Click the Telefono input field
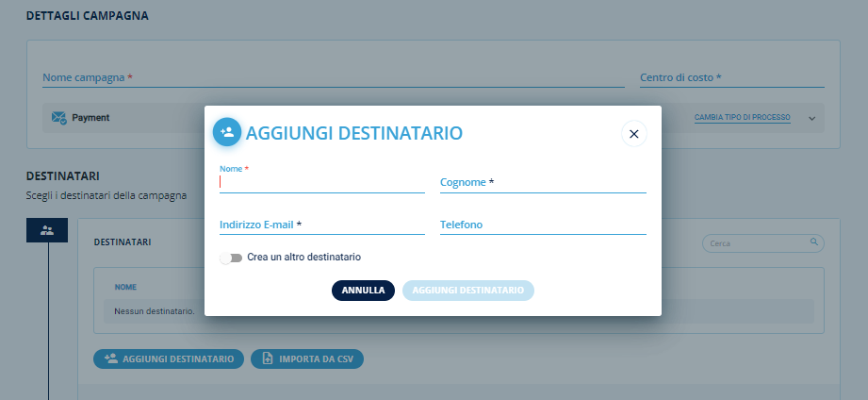 pos(543,225)
